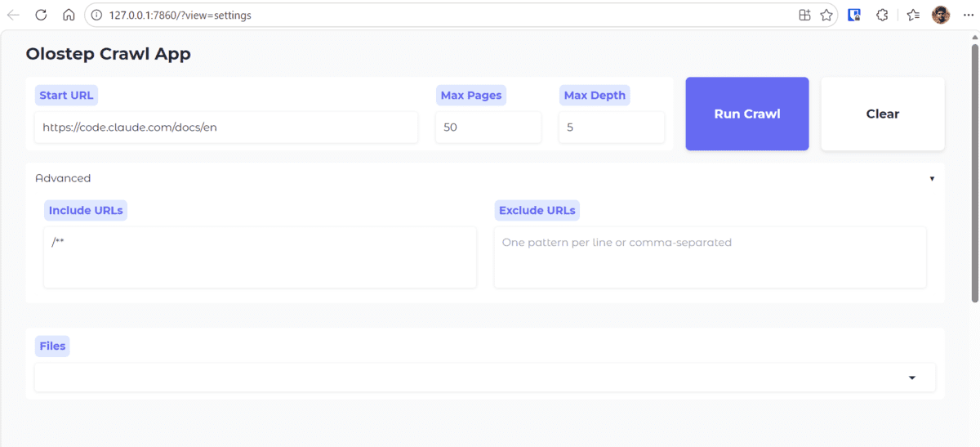980x447 pixels.
Task: Click the Start URL label
Action: click(x=66, y=95)
